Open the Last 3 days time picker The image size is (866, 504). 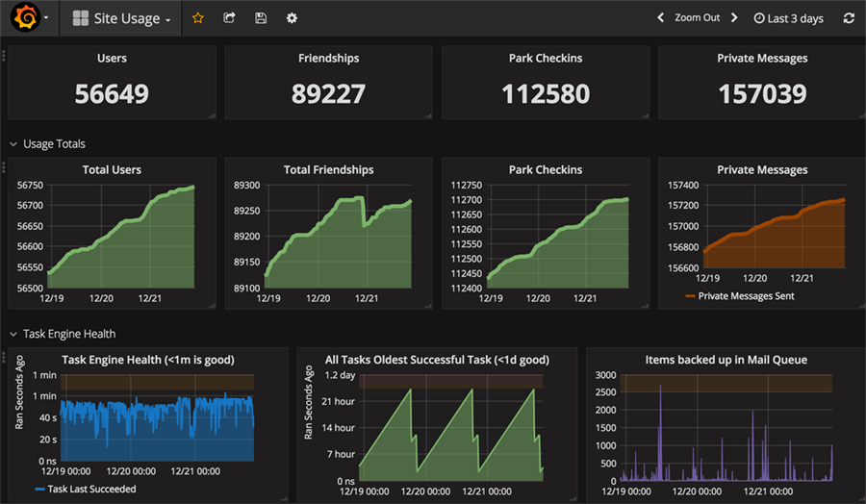tap(788, 18)
